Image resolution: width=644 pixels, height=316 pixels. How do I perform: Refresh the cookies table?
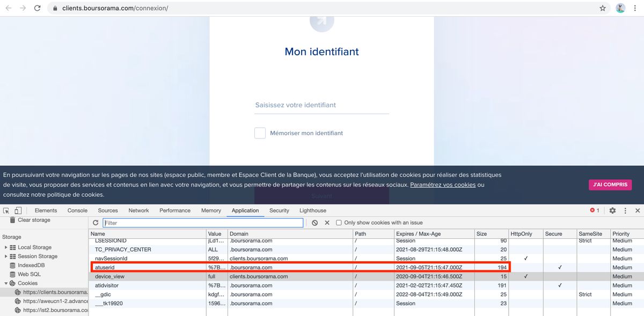[96, 223]
